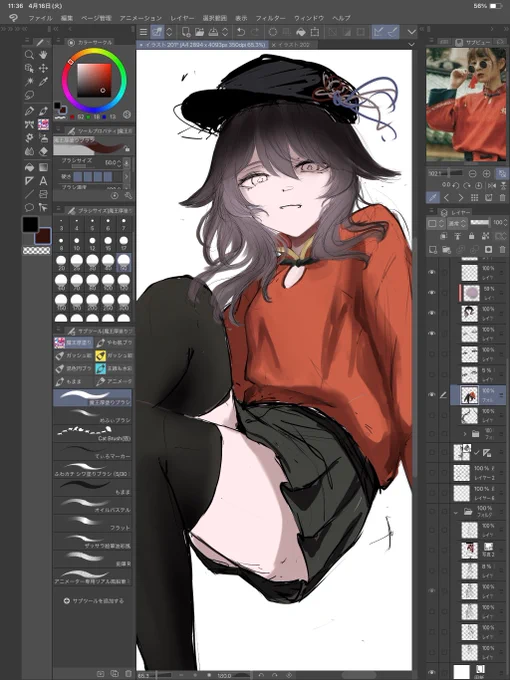The width and height of the screenshot is (510, 680).
Task: Click the layer opacity 100 stepper
Action: tap(505, 222)
